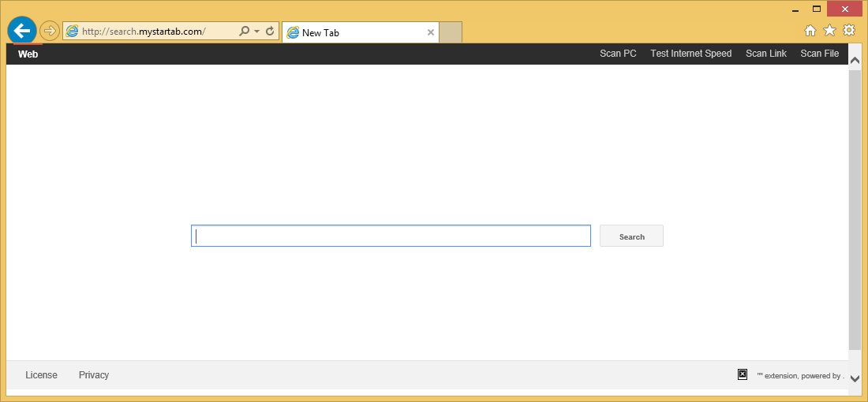Click the Scan Link option
Image resolution: width=868 pixels, height=402 pixels.
[x=766, y=54]
